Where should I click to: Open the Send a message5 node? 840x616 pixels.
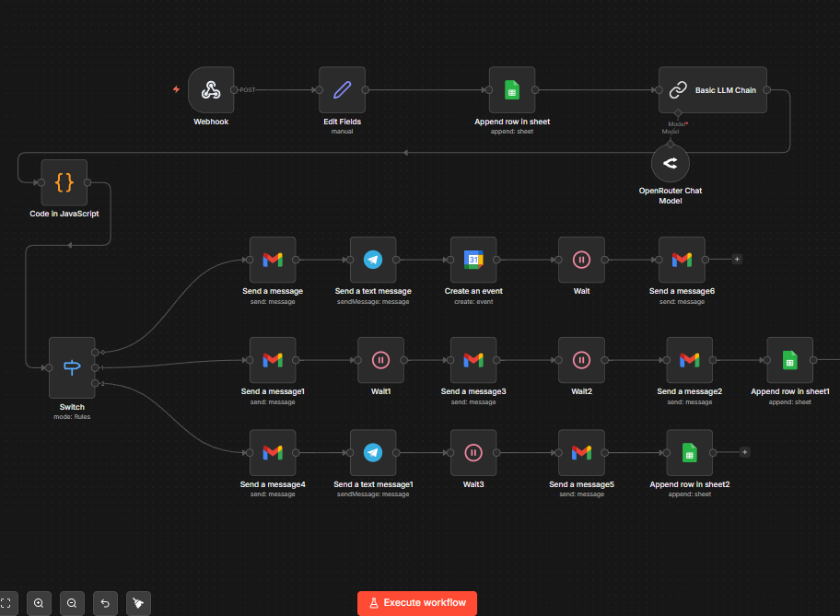point(582,453)
